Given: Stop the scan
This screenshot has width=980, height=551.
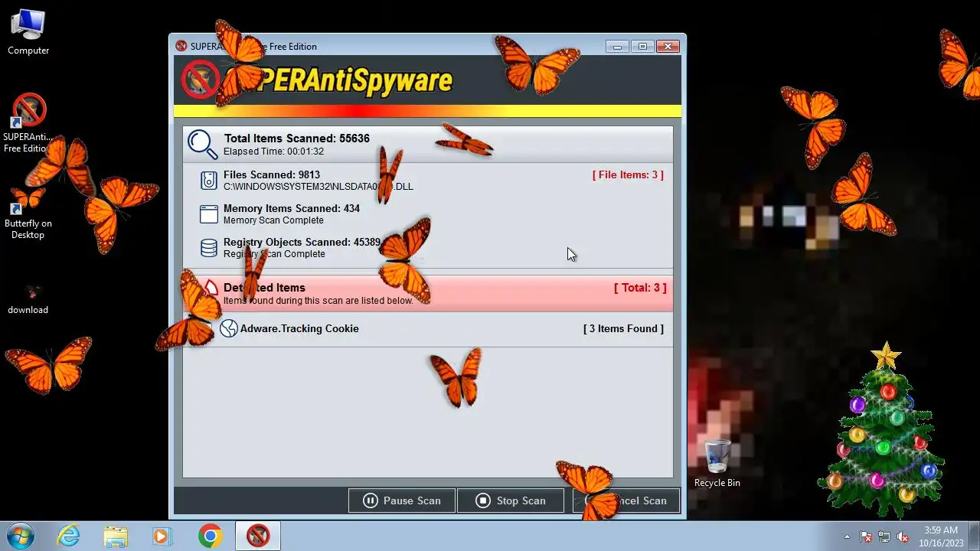Looking at the screenshot, I should pos(511,500).
